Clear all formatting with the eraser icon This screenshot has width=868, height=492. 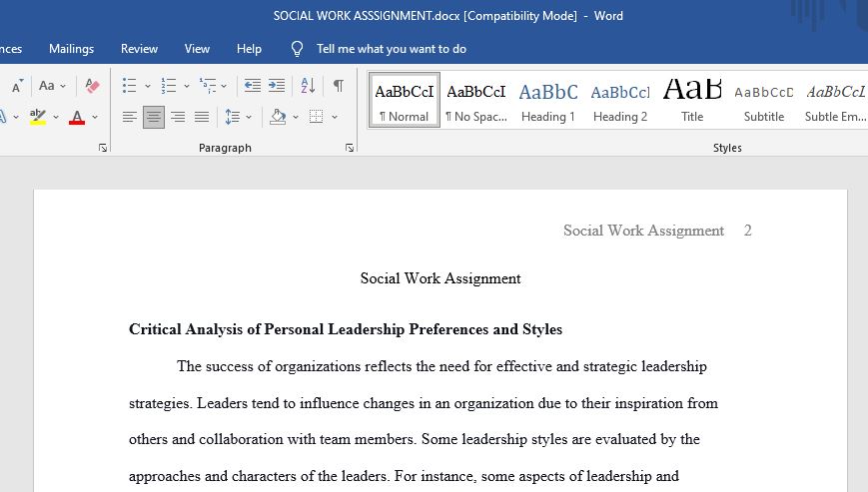92,86
